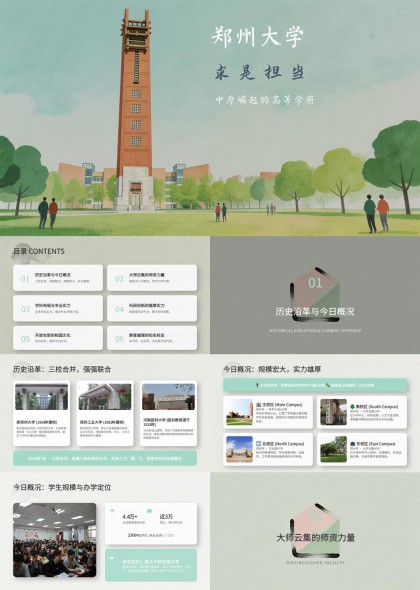Click green banner above the campus cards
The height and width of the screenshot is (590, 420).
(x=315, y=385)
